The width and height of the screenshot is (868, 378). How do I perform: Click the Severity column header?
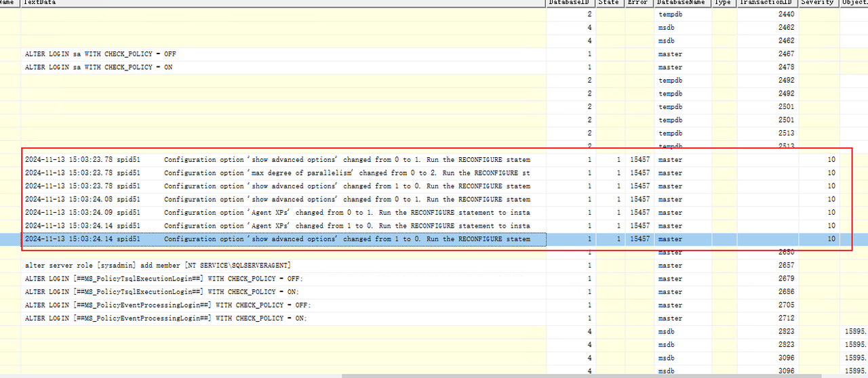[x=818, y=3]
